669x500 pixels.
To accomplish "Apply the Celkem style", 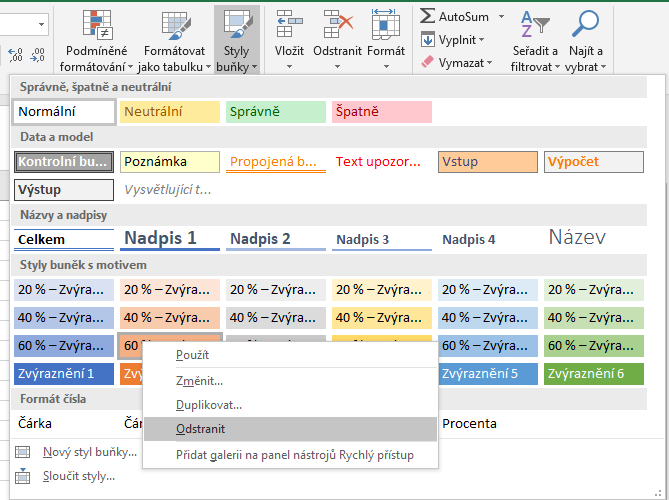I will pyautogui.click(x=64, y=239).
